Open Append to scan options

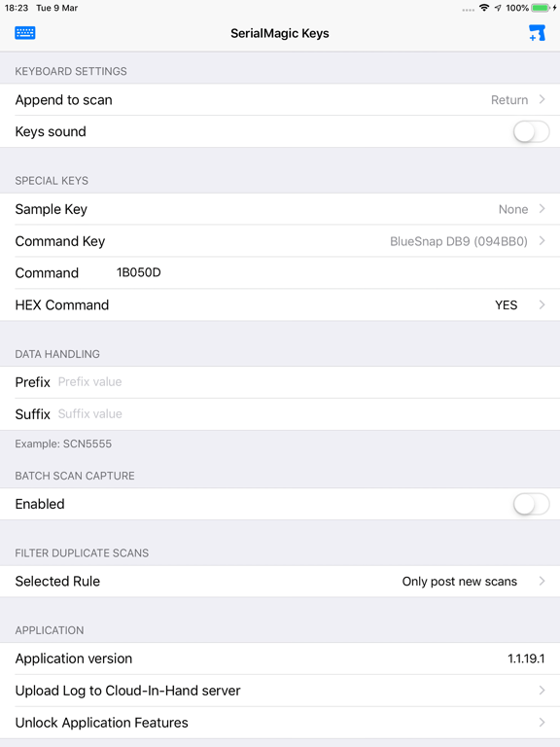[280, 100]
